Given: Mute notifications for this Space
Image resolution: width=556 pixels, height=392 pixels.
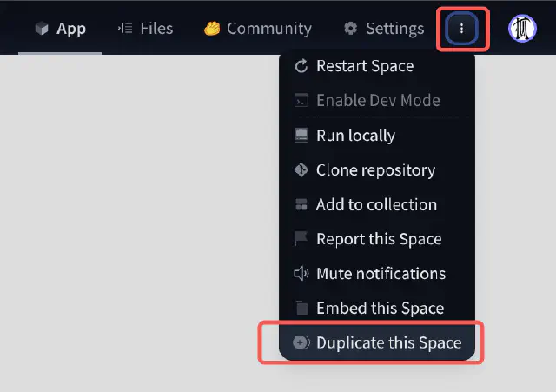Looking at the screenshot, I should pyautogui.click(x=381, y=274).
